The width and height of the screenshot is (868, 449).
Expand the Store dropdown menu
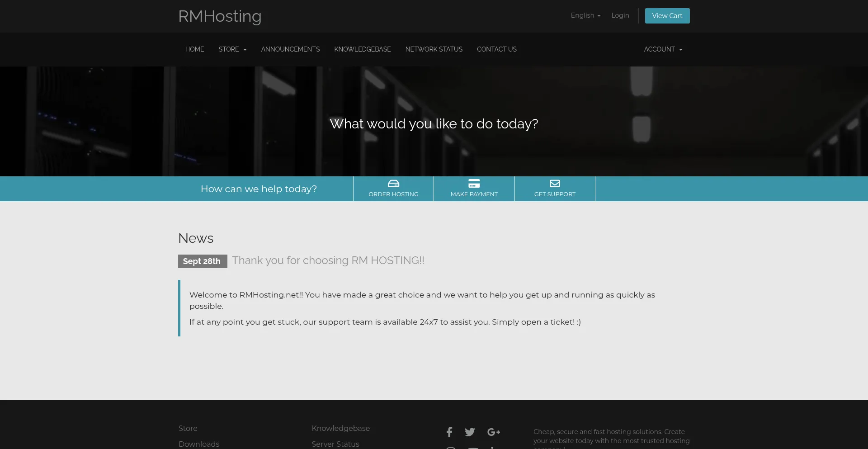pyautogui.click(x=232, y=49)
